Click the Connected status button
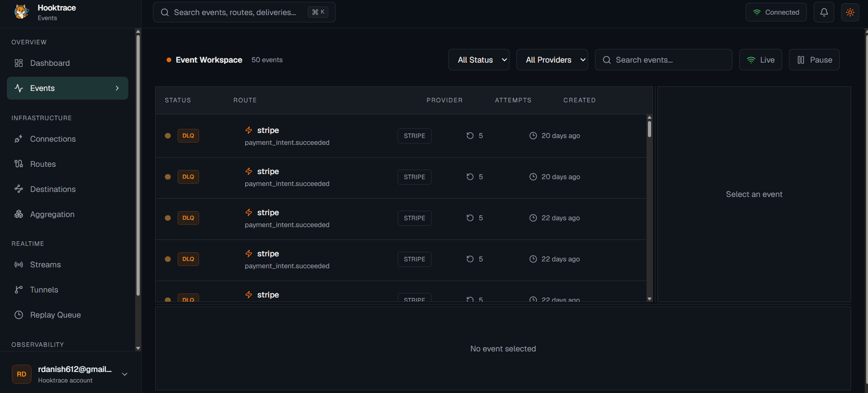 point(776,12)
